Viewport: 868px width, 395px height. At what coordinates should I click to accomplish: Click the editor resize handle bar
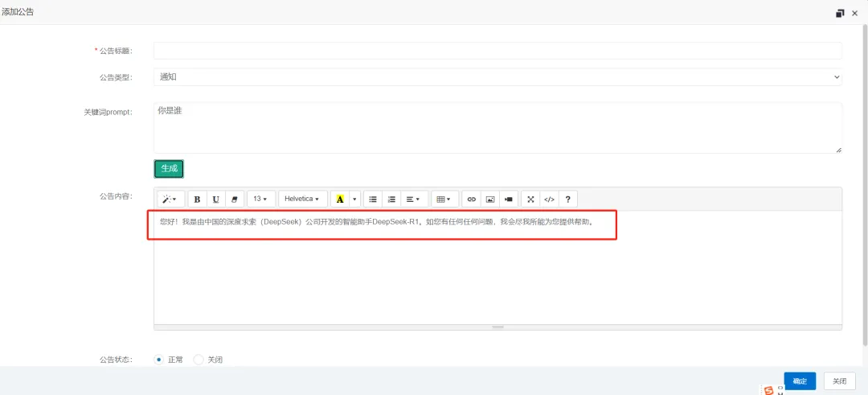point(497,327)
